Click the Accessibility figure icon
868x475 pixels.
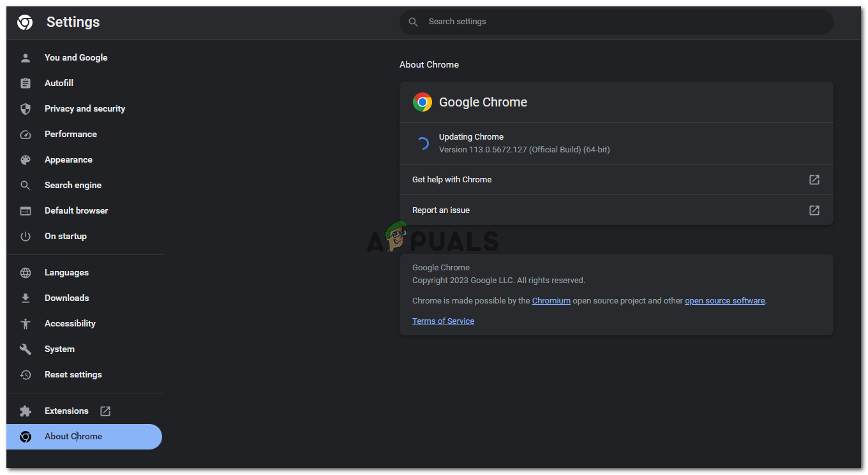[x=26, y=323]
